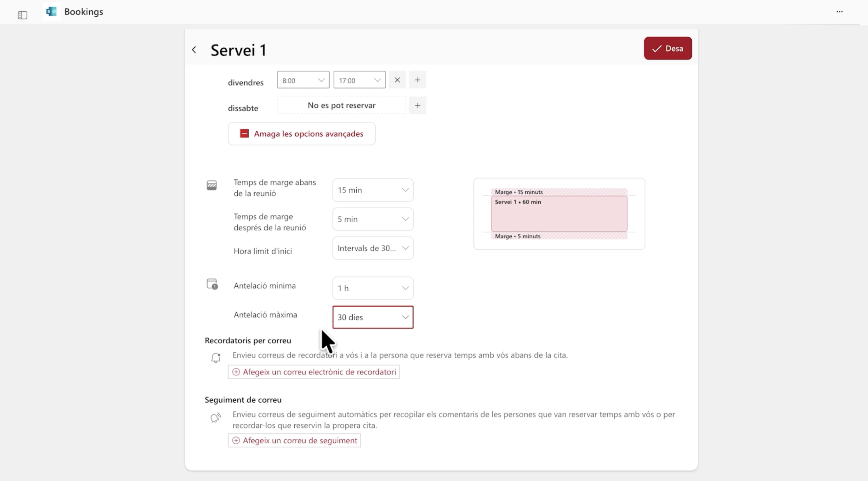Toggle the sidebar panel icon
868x481 pixels.
point(22,15)
